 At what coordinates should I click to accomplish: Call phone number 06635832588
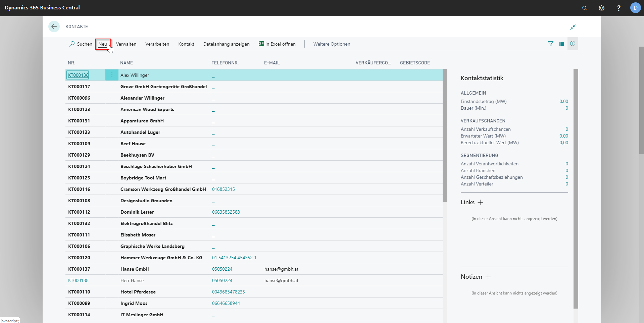[x=226, y=212]
